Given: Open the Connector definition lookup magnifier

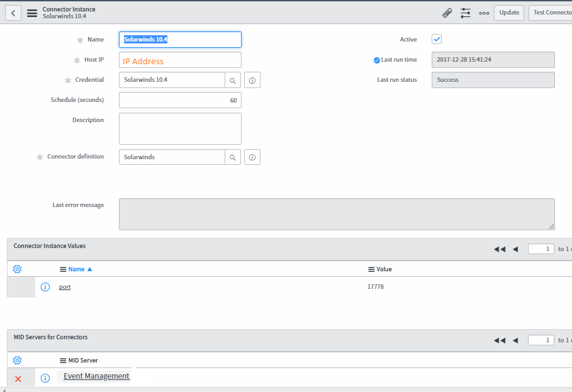Looking at the screenshot, I should pos(232,157).
